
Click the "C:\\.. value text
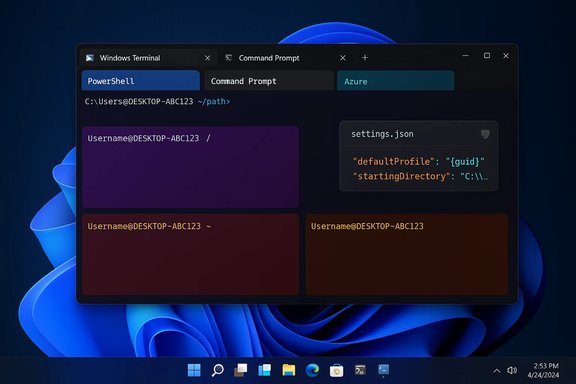[x=474, y=176]
